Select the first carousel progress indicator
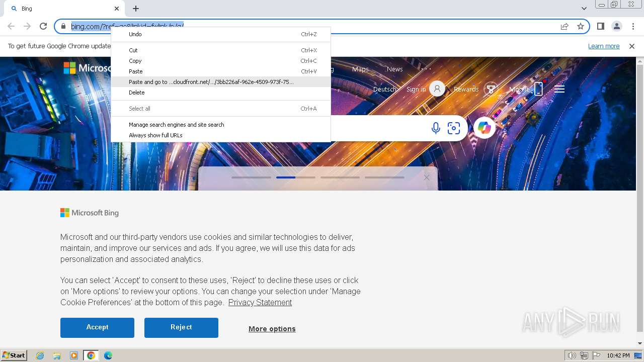 (252, 177)
